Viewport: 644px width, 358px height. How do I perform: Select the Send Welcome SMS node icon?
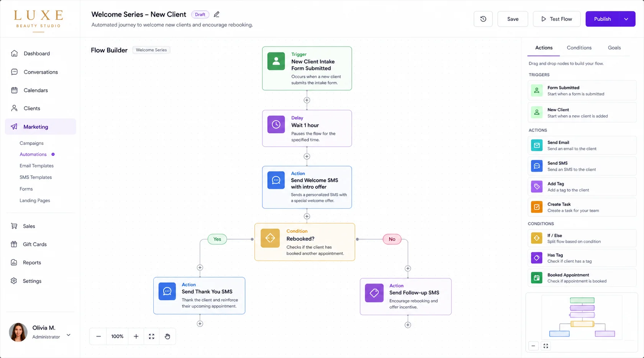pyautogui.click(x=276, y=180)
